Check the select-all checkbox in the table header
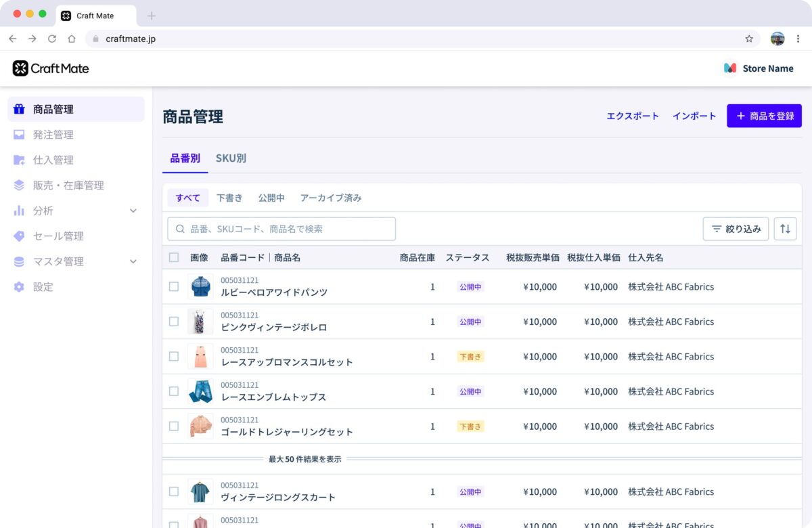The image size is (812, 528). click(173, 257)
